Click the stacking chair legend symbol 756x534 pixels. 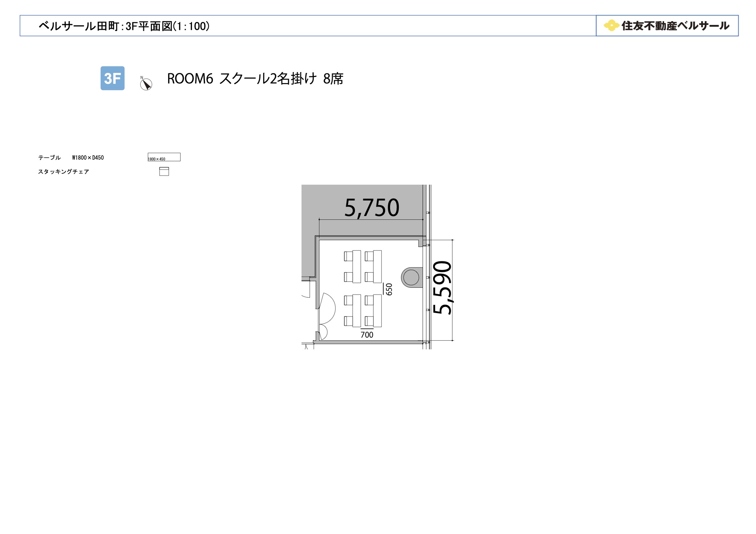pos(164,171)
